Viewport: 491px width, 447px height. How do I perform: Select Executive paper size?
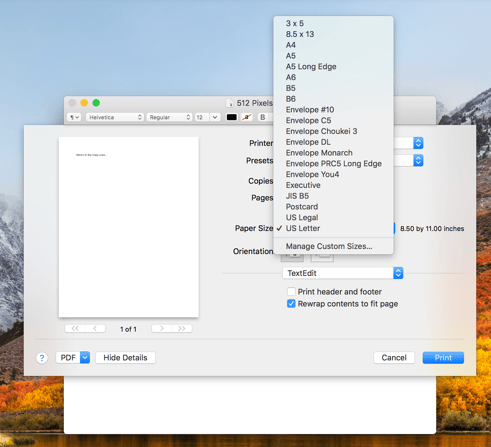pyautogui.click(x=333, y=185)
